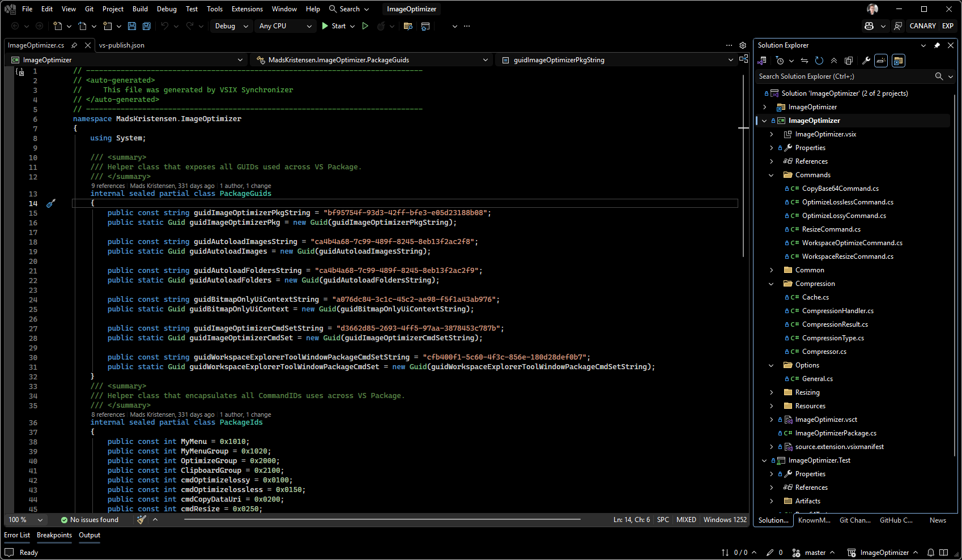Collapse all items in Solution Explorer
Screen dimensions: 962x560
[x=833, y=61]
